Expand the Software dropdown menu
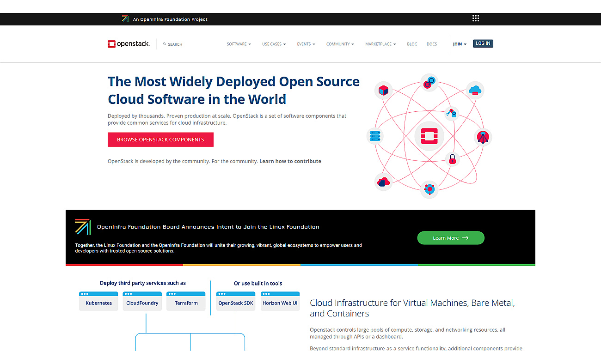The width and height of the screenshot is (601, 364). point(239,44)
